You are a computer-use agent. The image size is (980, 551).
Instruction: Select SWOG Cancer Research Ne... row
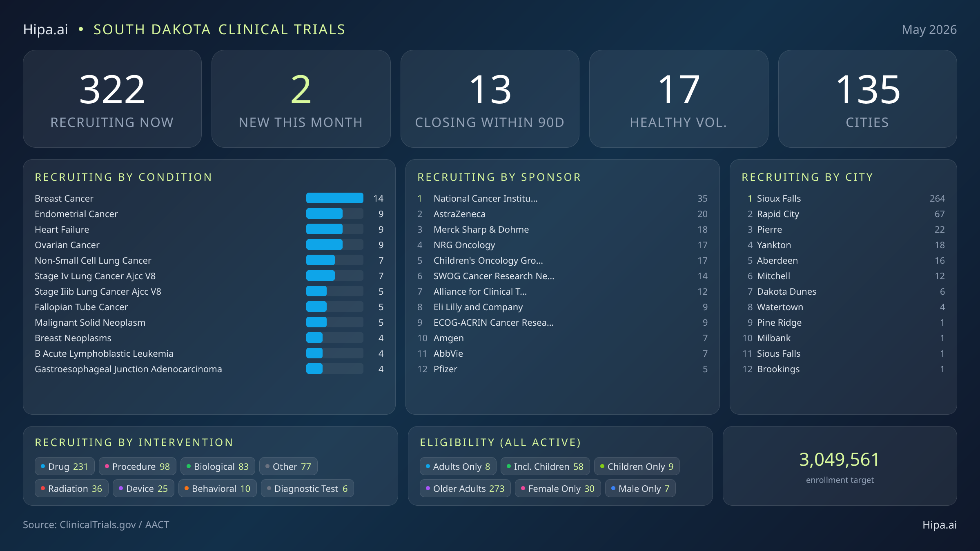tap(562, 275)
